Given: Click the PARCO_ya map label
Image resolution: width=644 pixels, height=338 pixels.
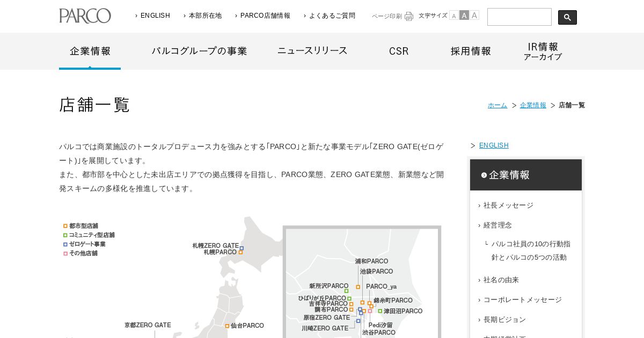Looking at the screenshot, I should pyautogui.click(x=382, y=287).
